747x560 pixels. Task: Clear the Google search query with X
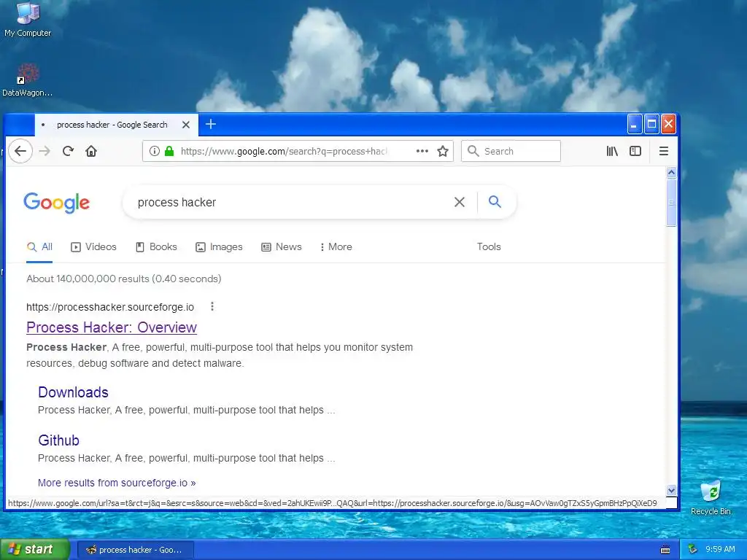point(460,203)
